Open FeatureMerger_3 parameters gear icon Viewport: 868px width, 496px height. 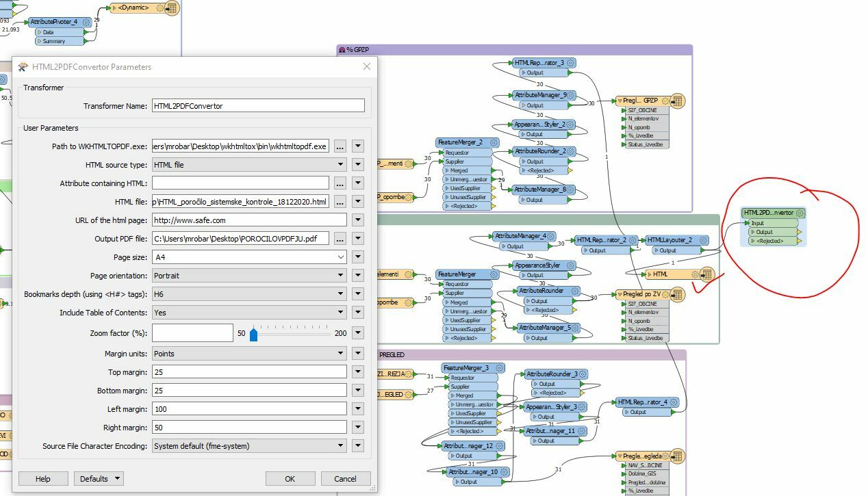[499, 368]
